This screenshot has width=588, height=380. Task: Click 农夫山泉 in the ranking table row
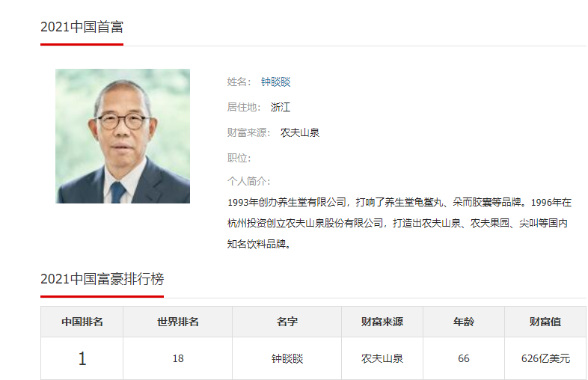click(382, 358)
